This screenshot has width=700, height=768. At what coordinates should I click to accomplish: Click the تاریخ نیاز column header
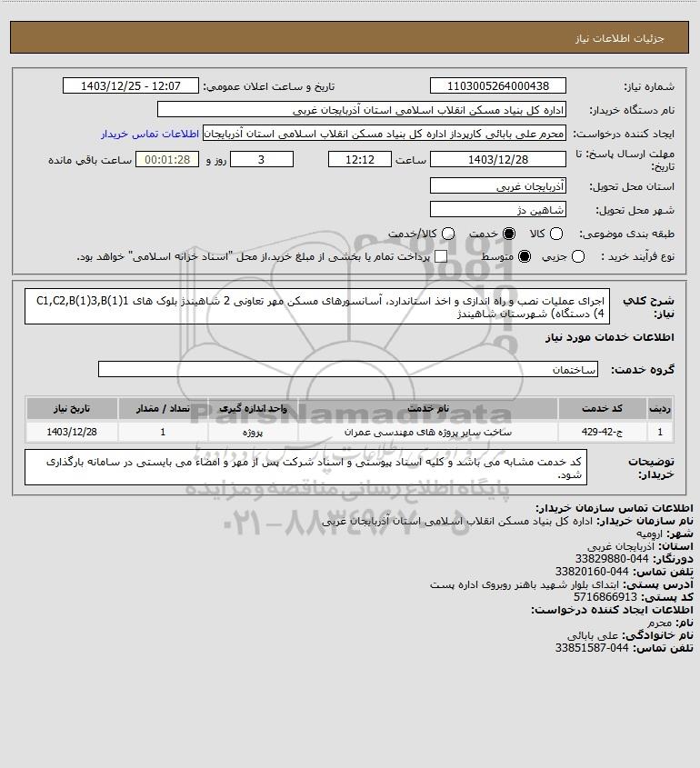(x=72, y=408)
